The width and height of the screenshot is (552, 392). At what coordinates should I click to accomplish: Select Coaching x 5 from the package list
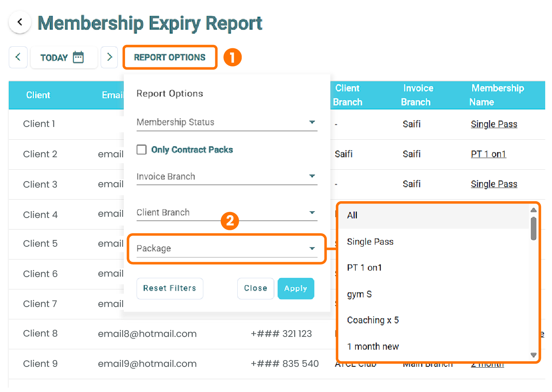373,320
